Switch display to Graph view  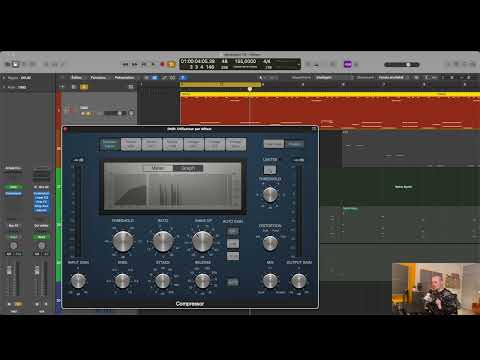pos(188,168)
